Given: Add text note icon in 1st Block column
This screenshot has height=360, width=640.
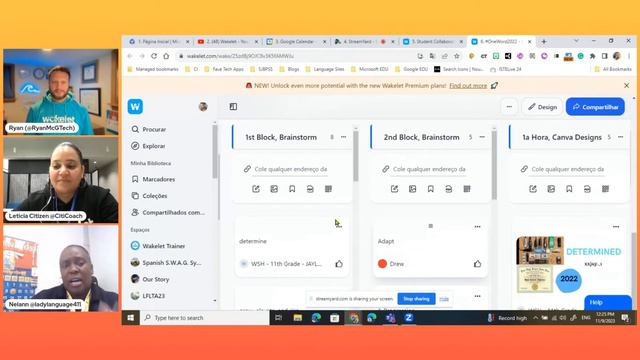Looking at the screenshot, I should pyautogui.click(x=256, y=189).
